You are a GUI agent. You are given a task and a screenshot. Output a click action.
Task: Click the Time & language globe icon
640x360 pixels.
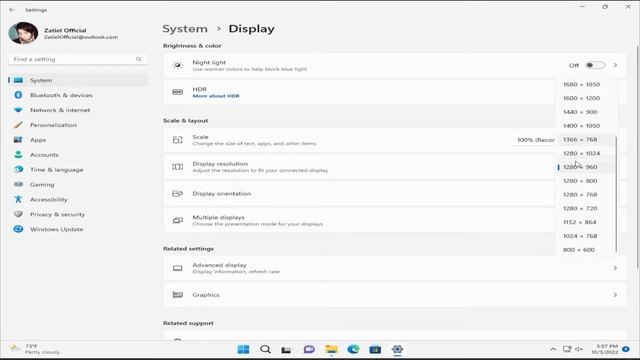[18, 169]
